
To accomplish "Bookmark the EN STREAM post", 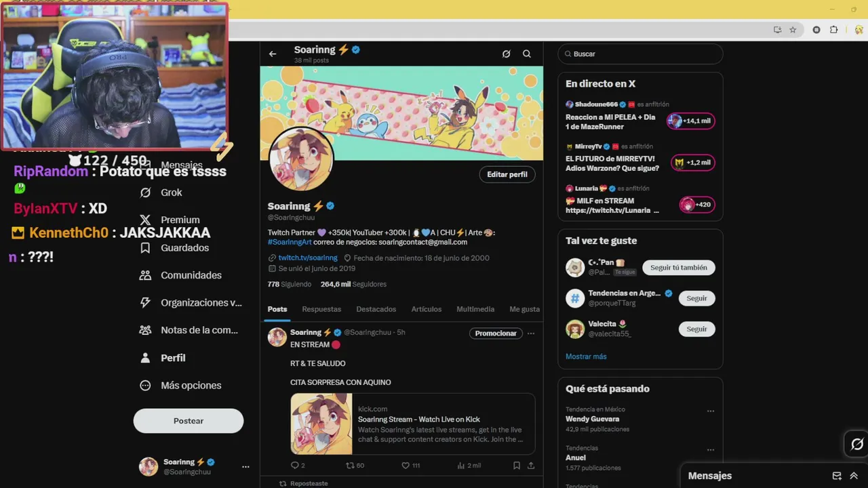I will [516, 466].
